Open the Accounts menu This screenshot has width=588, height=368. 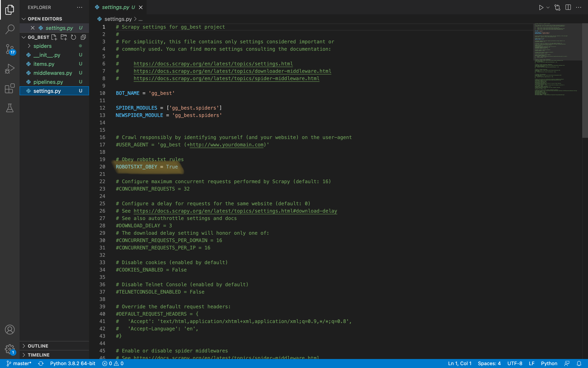(x=10, y=330)
